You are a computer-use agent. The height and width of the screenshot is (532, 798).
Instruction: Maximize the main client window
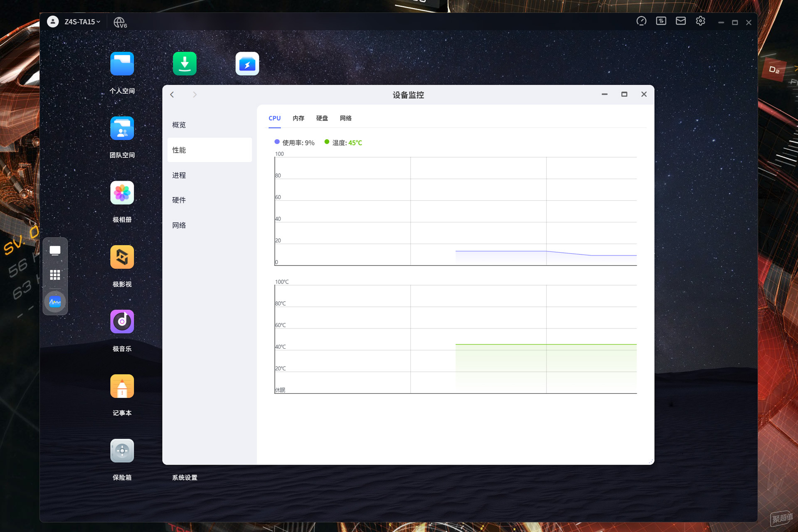tap(735, 22)
